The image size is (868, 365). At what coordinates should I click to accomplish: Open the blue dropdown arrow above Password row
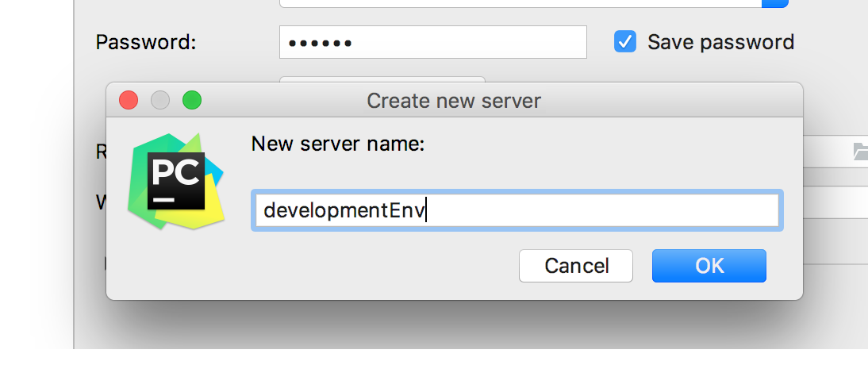[774, 3]
